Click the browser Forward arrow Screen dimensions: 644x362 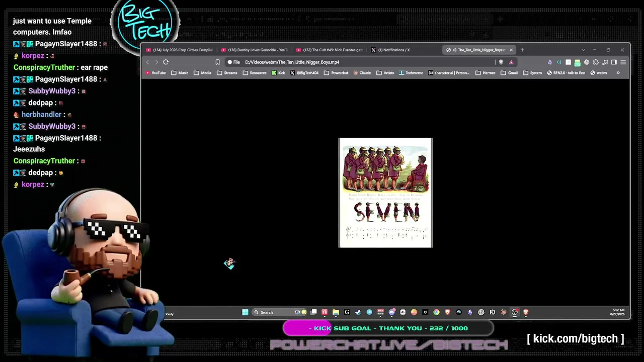pos(156,62)
